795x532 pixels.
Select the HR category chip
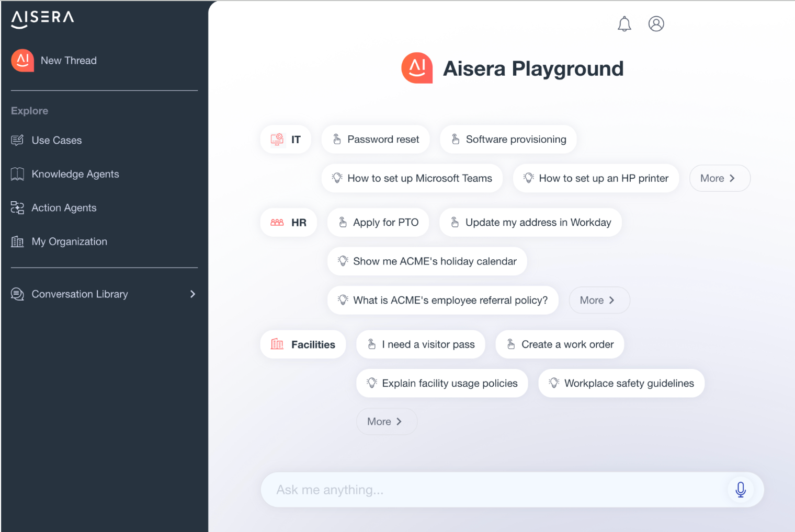pos(289,223)
